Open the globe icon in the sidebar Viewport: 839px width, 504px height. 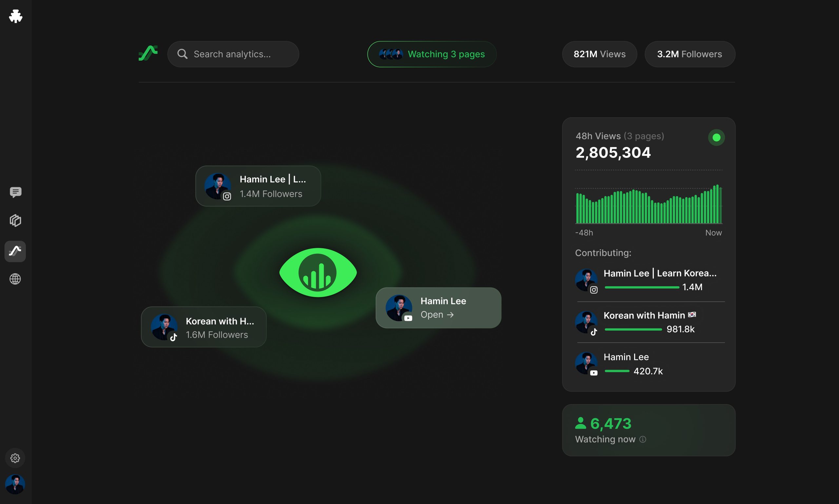[15, 279]
